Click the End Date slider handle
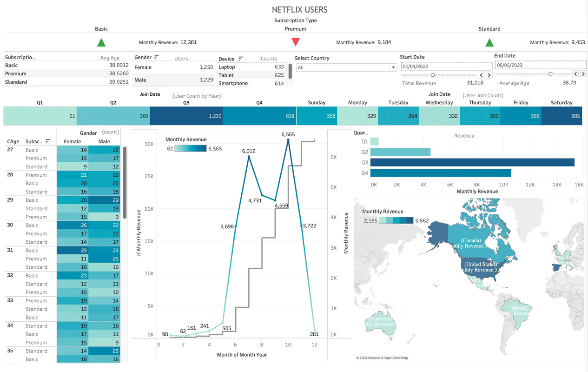 [x=550, y=73]
